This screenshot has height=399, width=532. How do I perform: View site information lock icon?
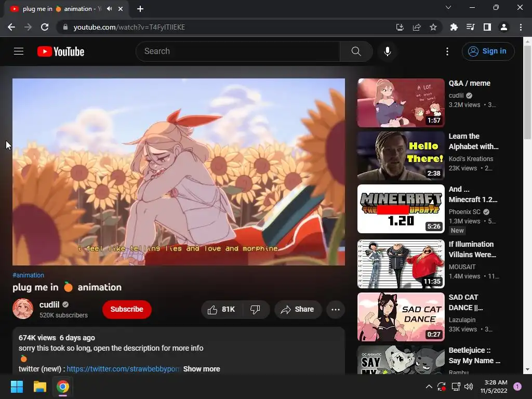pyautogui.click(x=65, y=27)
